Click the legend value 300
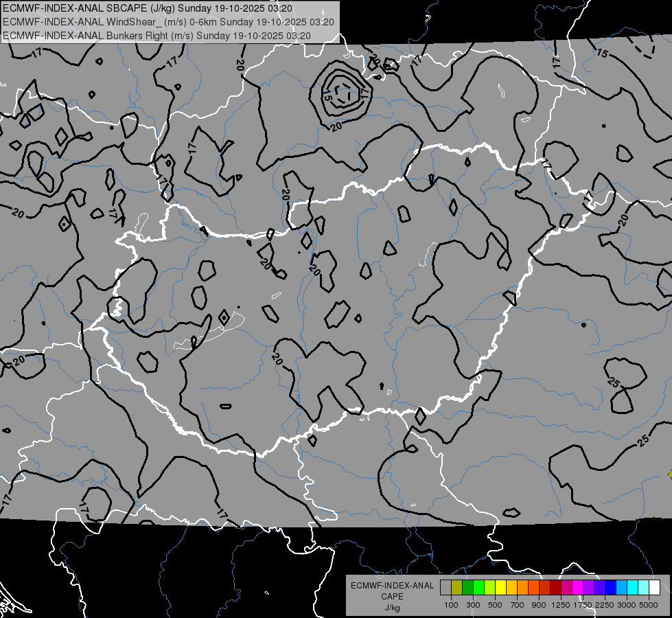Viewport: 672px width, 618px height. pyautogui.click(x=473, y=605)
